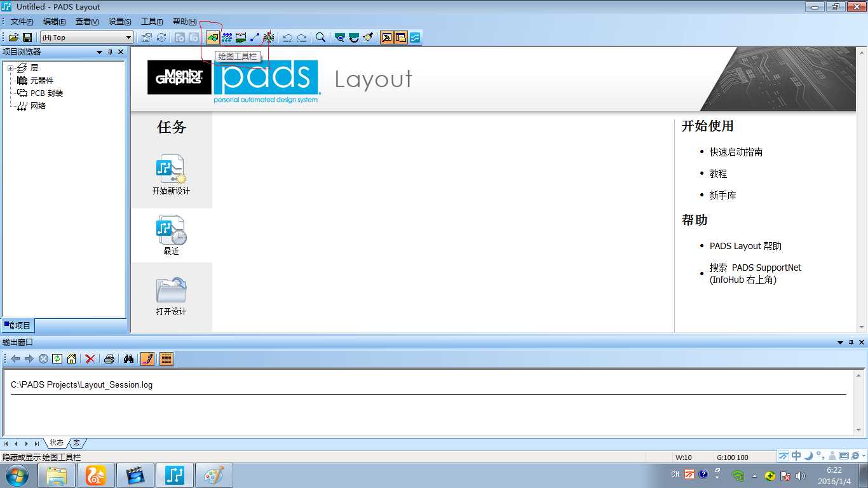Pin the 项目浏览器 panel

point(110,52)
